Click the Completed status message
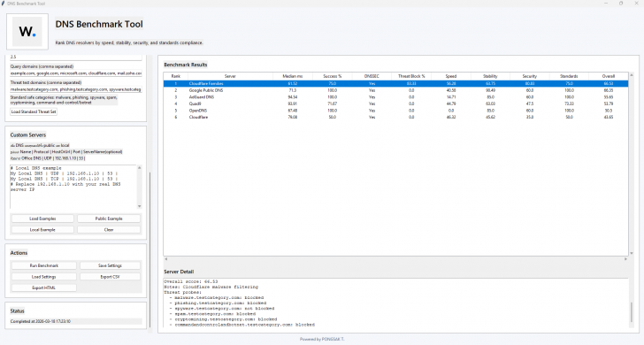 41,322
